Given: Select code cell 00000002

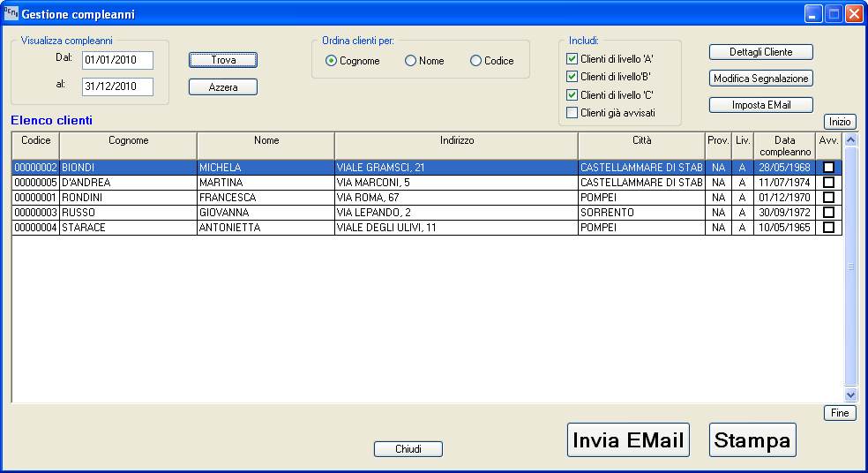Looking at the screenshot, I should (36, 168).
